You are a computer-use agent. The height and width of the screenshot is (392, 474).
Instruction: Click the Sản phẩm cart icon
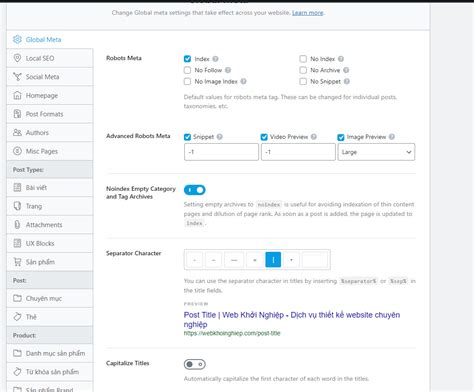click(17, 262)
